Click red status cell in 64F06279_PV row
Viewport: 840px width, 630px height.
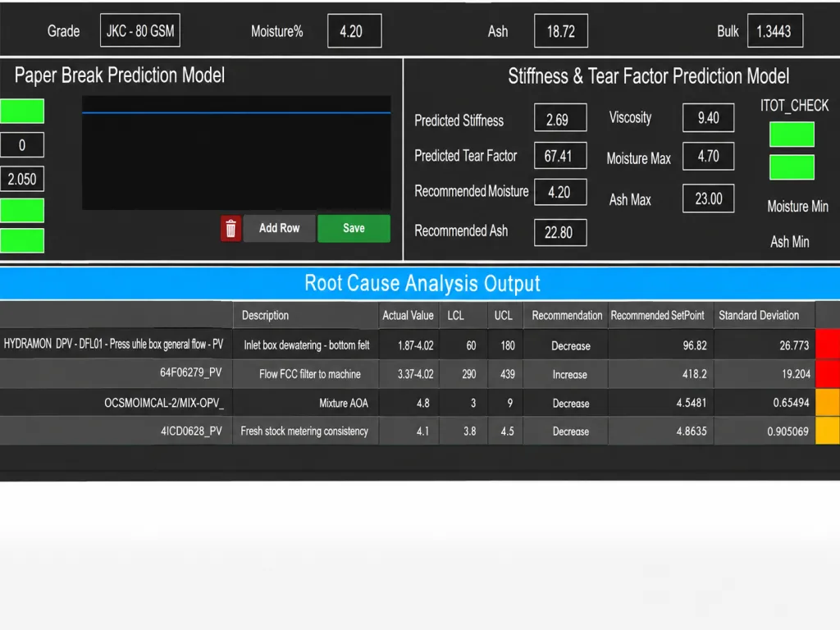click(828, 373)
